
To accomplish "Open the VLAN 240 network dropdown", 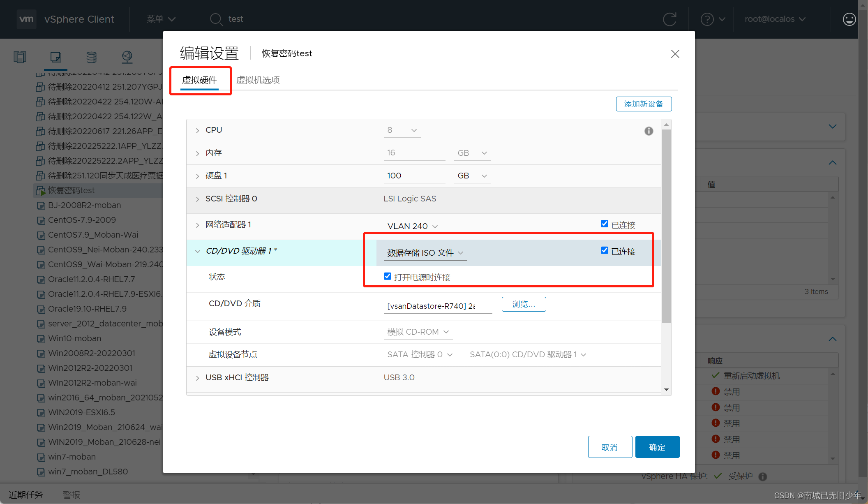I will (412, 226).
